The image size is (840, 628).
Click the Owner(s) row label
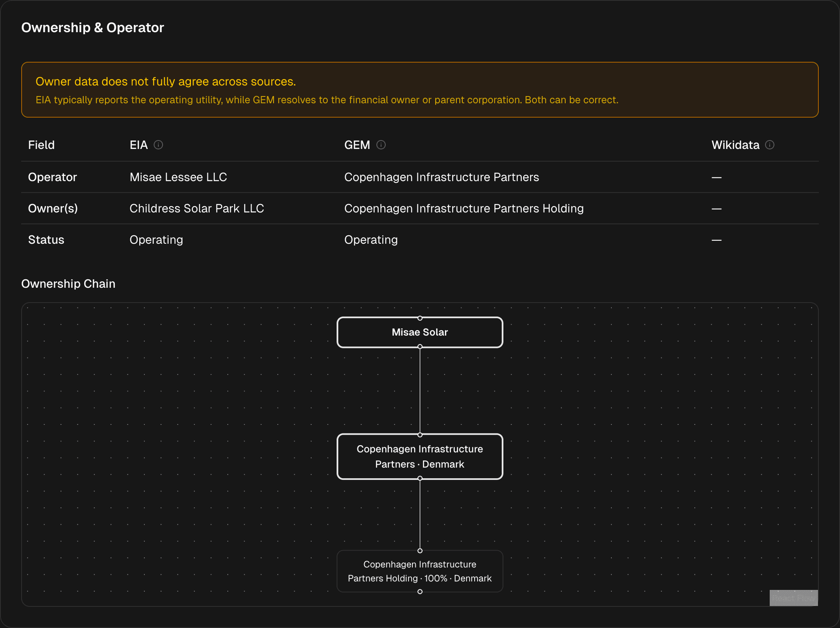pos(53,208)
